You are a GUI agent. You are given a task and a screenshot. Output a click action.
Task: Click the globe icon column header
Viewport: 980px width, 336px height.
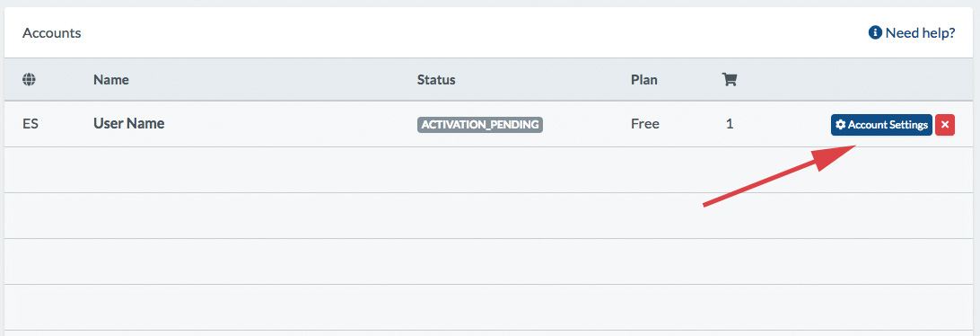29,79
